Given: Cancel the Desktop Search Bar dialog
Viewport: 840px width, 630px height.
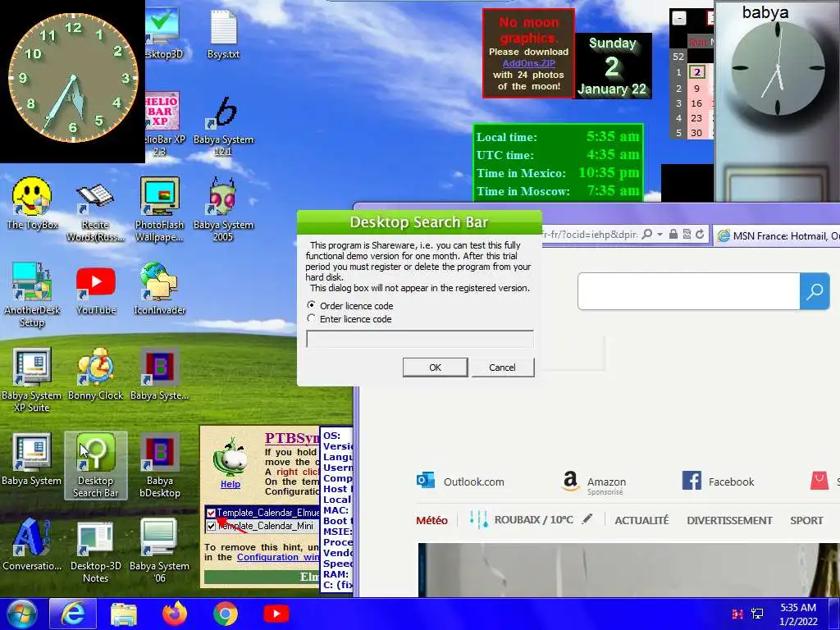Looking at the screenshot, I should click(x=502, y=367).
